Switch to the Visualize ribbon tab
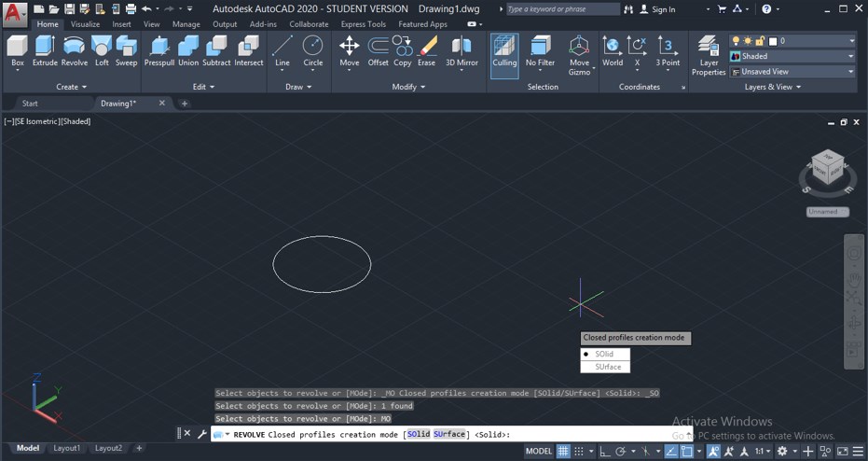The image size is (868, 461). 85,24
